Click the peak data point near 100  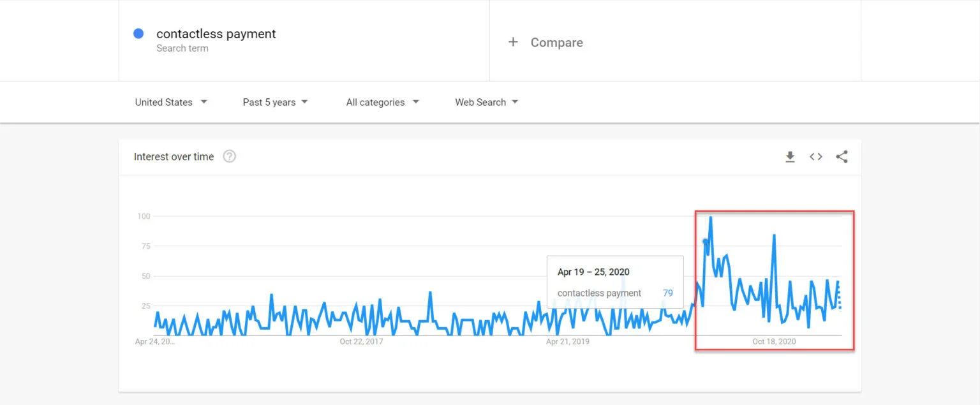(x=709, y=217)
